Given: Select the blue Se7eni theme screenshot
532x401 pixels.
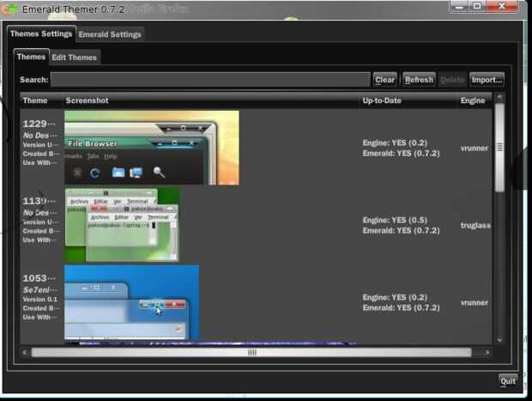Looking at the screenshot, I should (x=131, y=302).
